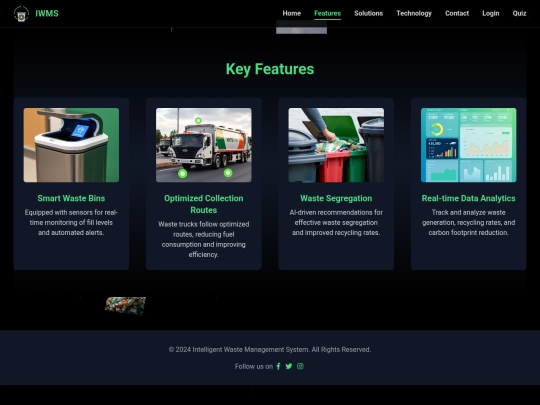Image resolution: width=540 pixels, height=405 pixels.
Task: Go to the Home nav item
Action: 292,13
